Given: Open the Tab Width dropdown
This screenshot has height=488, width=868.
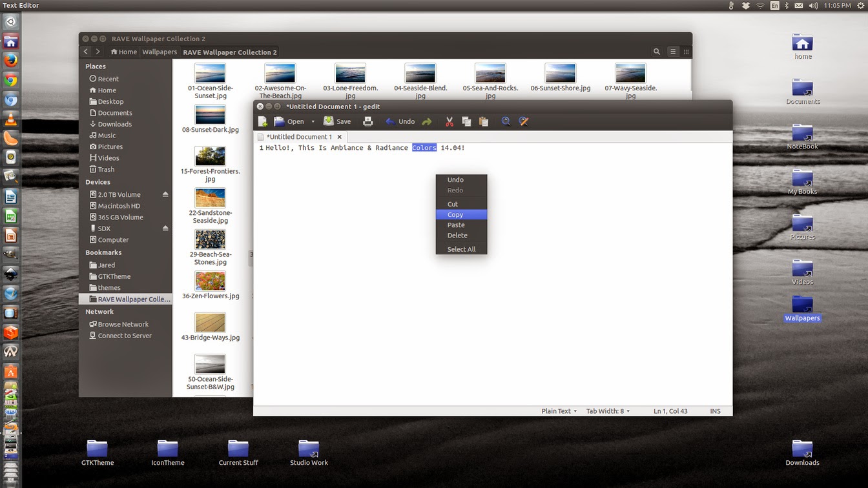Looking at the screenshot, I should click(x=608, y=411).
